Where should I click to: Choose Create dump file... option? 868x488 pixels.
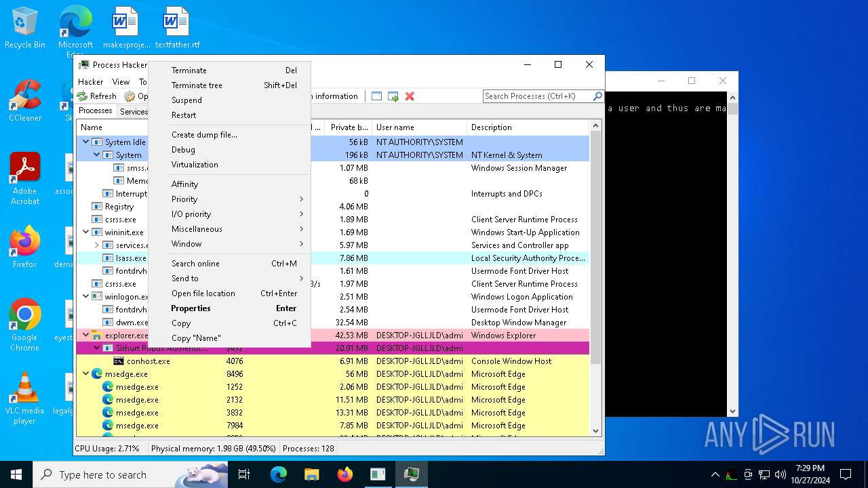[229, 135]
